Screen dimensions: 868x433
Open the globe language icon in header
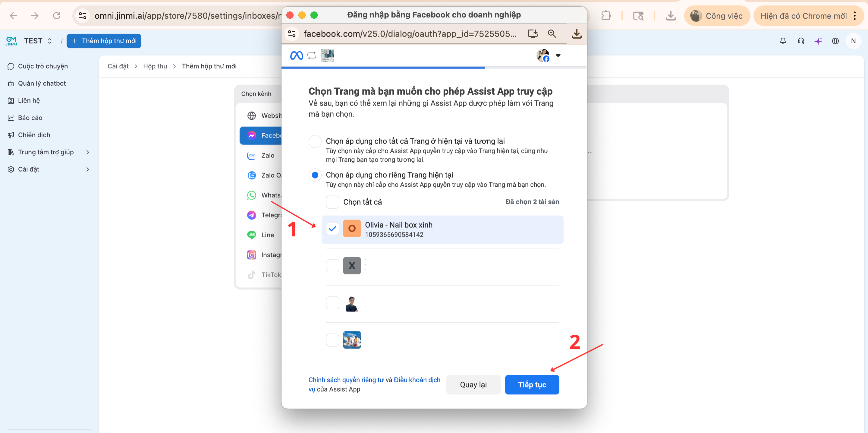835,41
